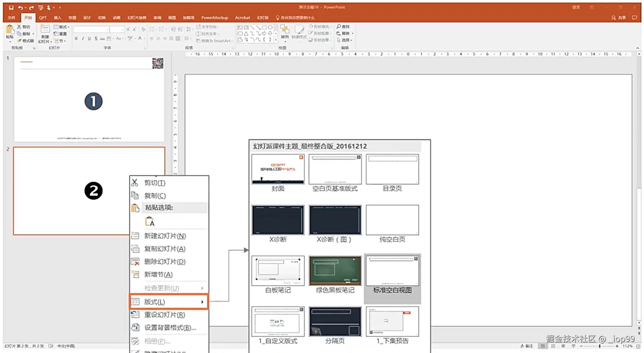Toggle text Shadow in the ribbon
Screen dimensions: 644x353
click(x=96, y=39)
